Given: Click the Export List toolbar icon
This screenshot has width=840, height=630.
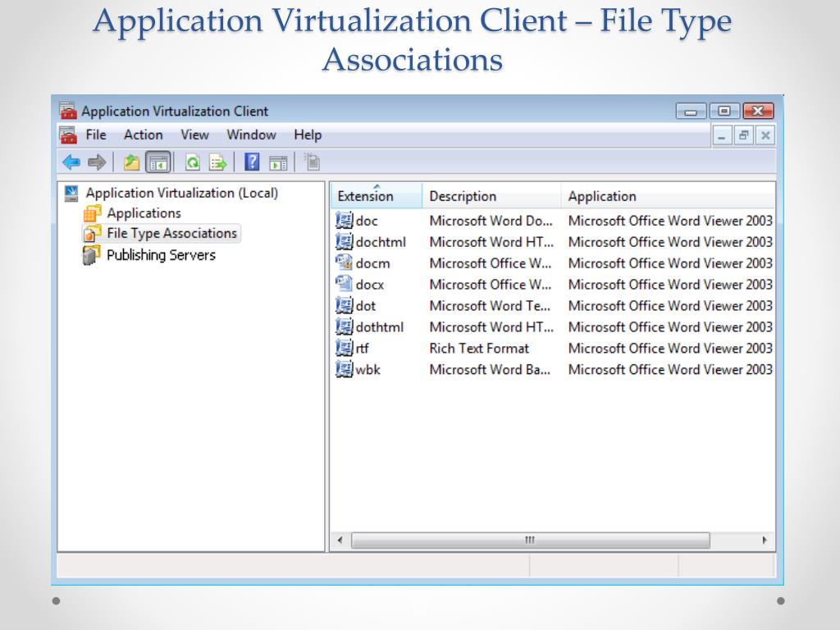Looking at the screenshot, I should coord(217,162).
